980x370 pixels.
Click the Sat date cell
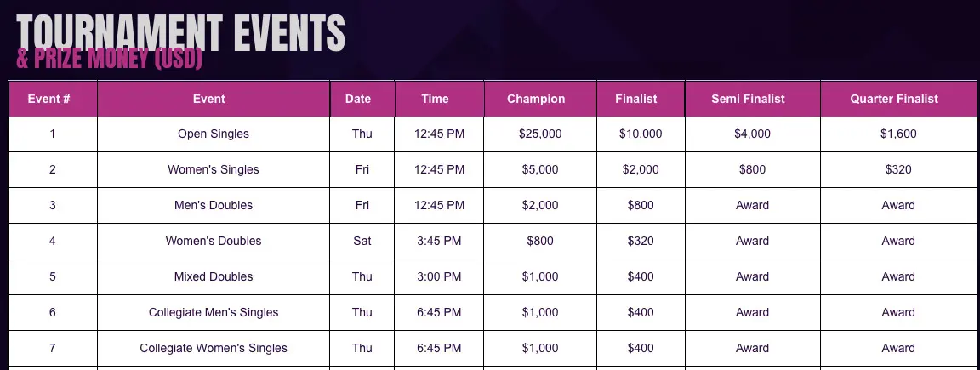(362, 242)
